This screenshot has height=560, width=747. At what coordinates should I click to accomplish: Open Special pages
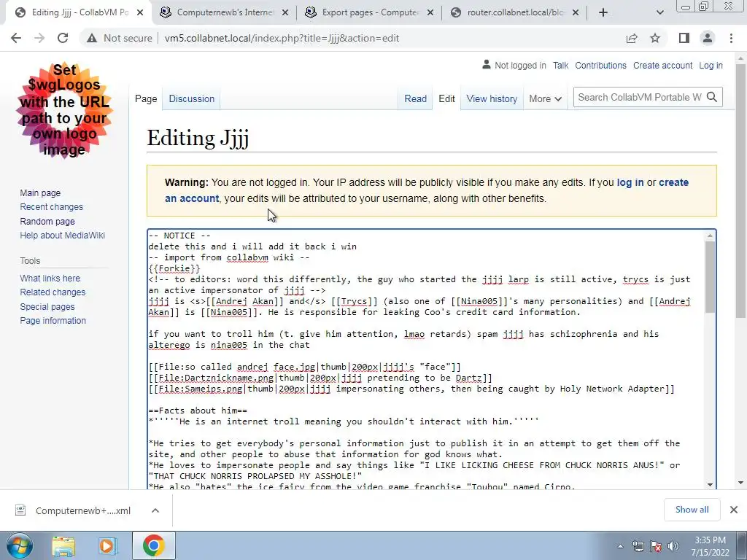point(47,306)
